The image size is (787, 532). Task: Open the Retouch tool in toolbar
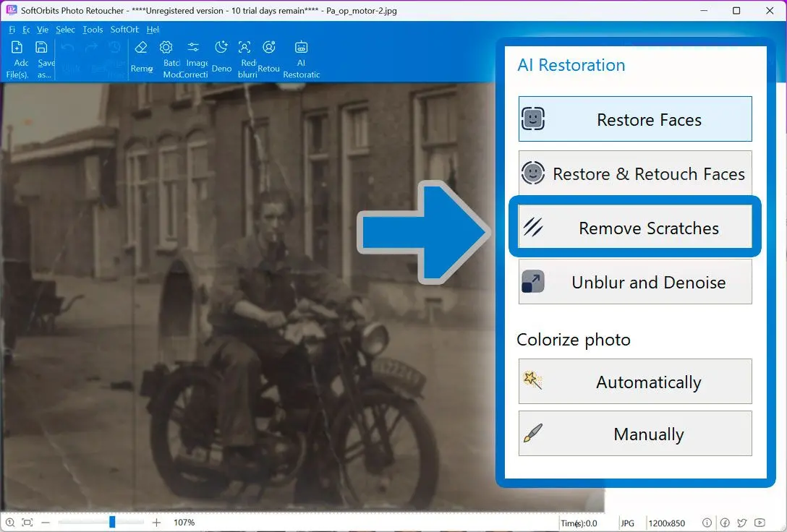tap(269, 48)
